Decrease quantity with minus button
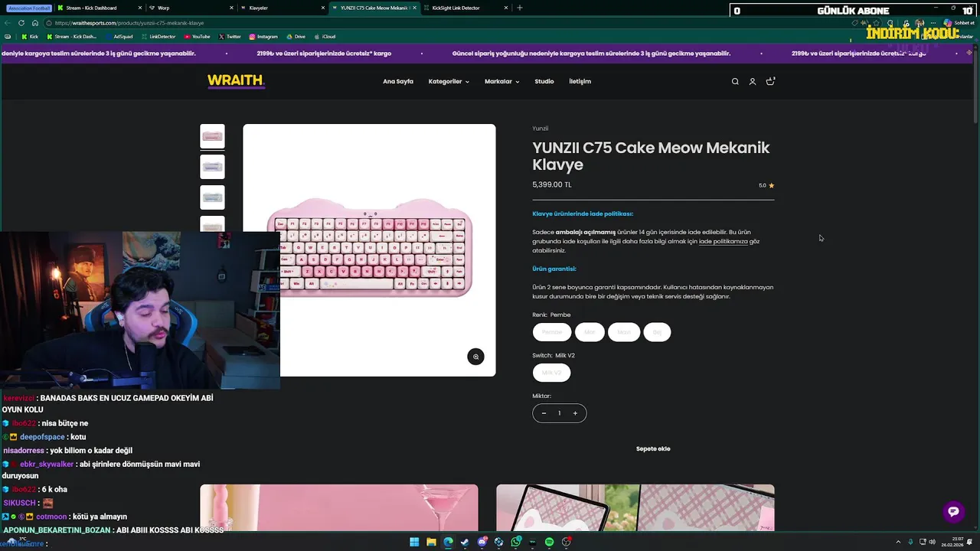Screen dimensions: 980x551 (544, 413)
